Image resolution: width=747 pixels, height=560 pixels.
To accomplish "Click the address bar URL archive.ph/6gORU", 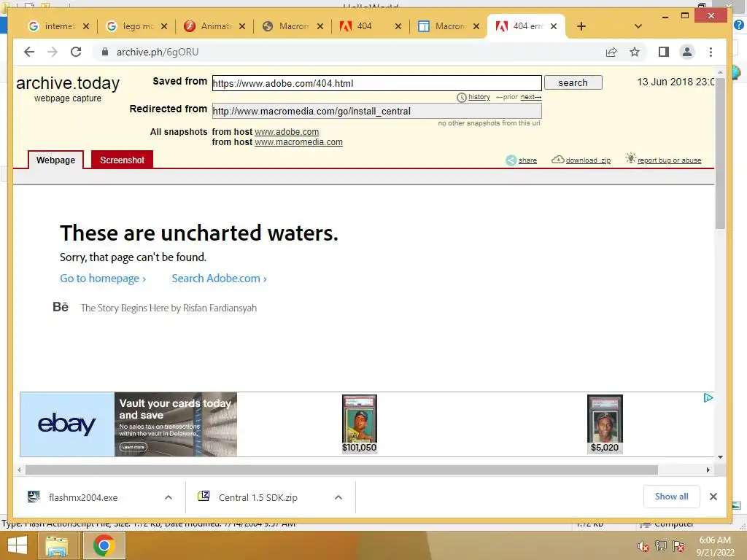I will [158, 52].
